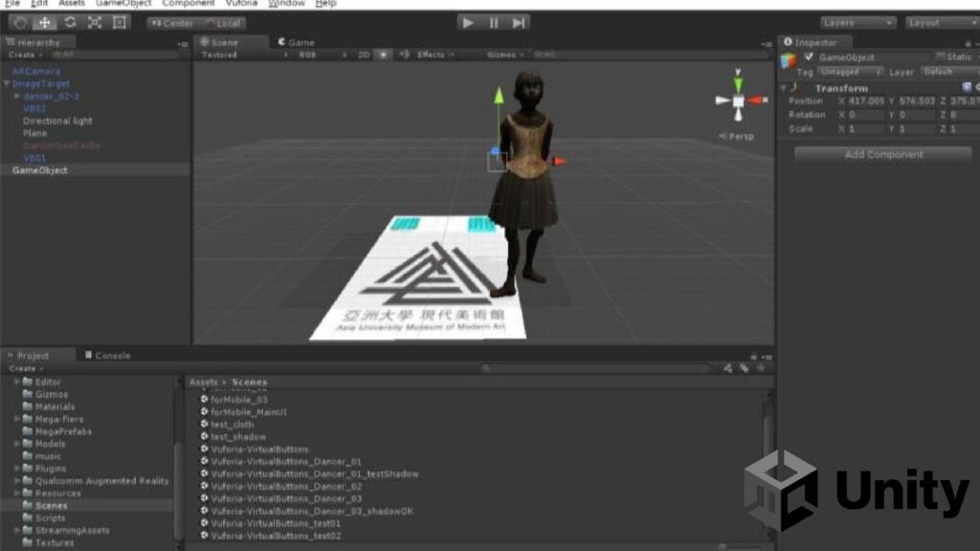Open the Tag Untagged dropdown
This screenshot has height=551, width=980.
[x=850, y=73]
